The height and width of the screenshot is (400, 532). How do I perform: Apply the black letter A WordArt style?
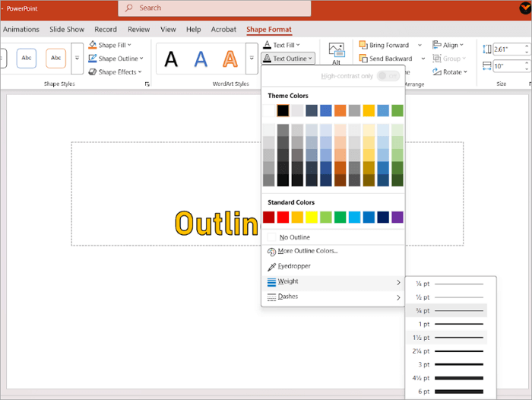pos(171,59)
